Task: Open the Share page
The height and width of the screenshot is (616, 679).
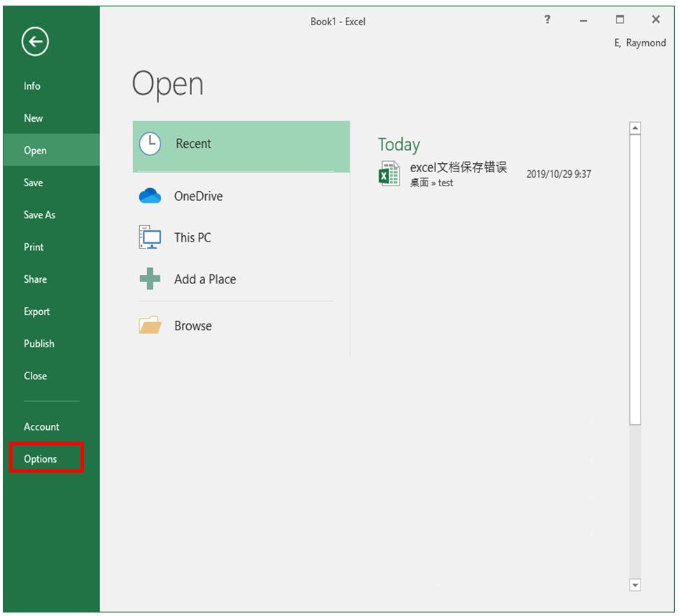Action: (35, 279)
